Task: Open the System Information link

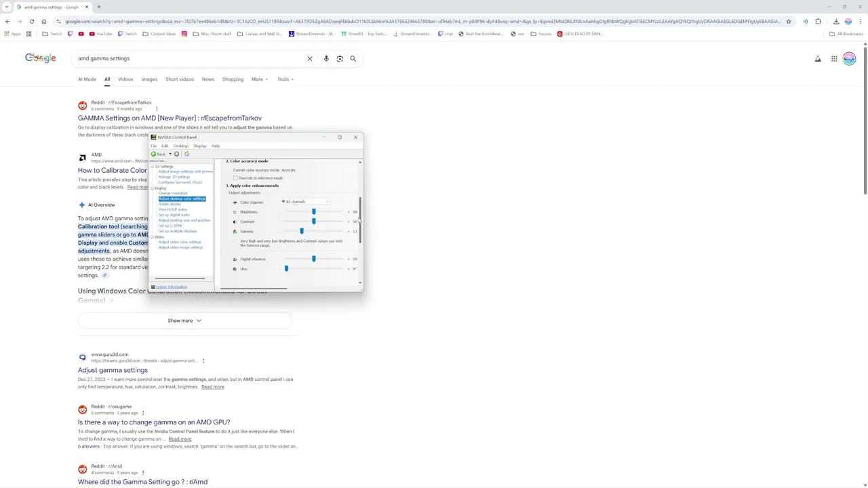Action: pyautogui.click(x=171, y=287)
